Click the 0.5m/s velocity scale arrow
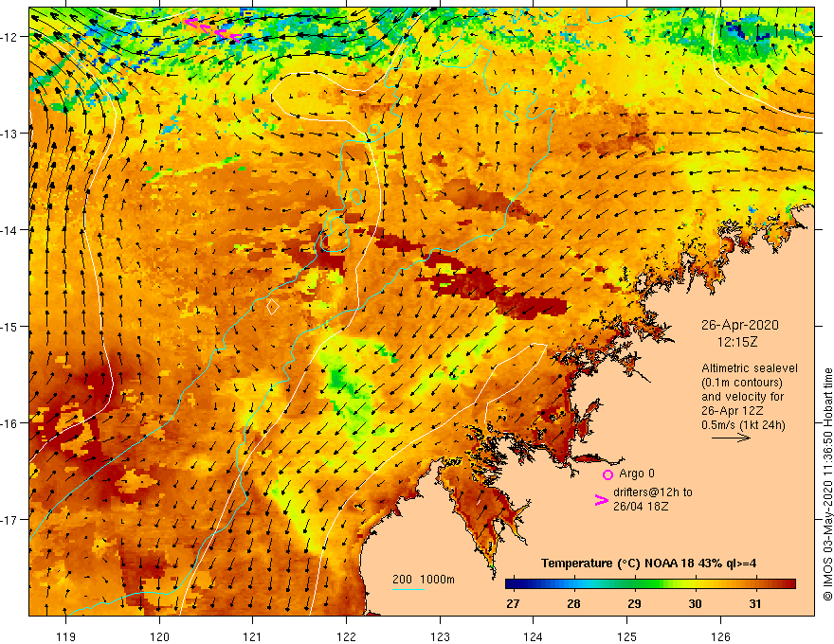 coord(732,438)
